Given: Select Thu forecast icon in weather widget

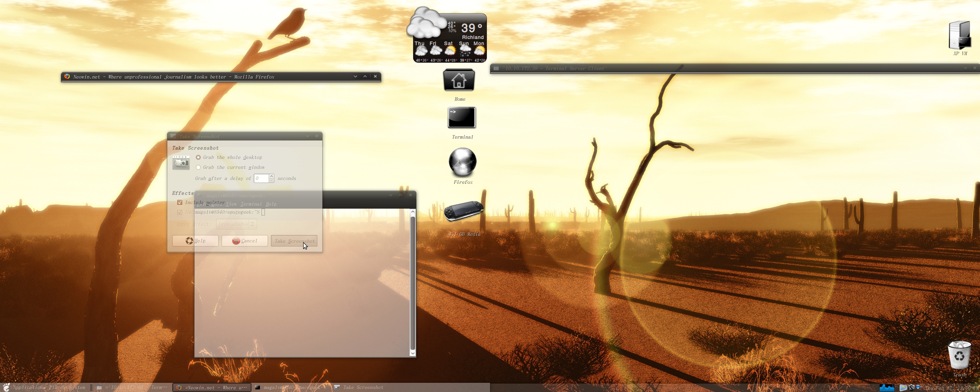Looking at the screenshot, I should [x=421, y=51].
